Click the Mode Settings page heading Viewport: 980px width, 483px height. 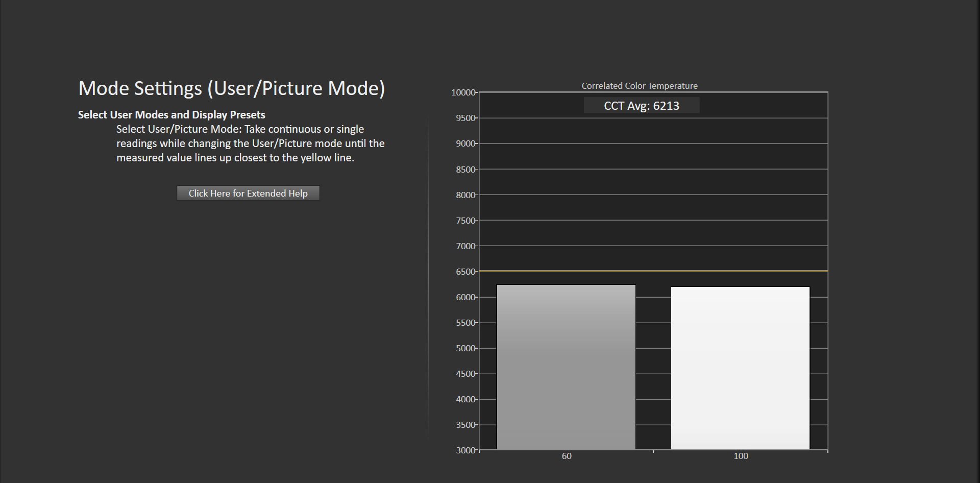pos(231,88)
